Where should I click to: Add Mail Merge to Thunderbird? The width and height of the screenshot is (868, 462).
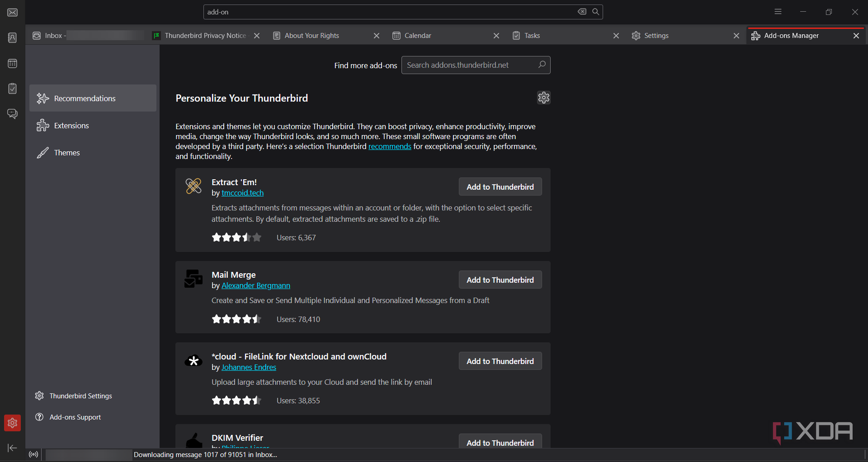pyautogui.click(x=500, y=280)
